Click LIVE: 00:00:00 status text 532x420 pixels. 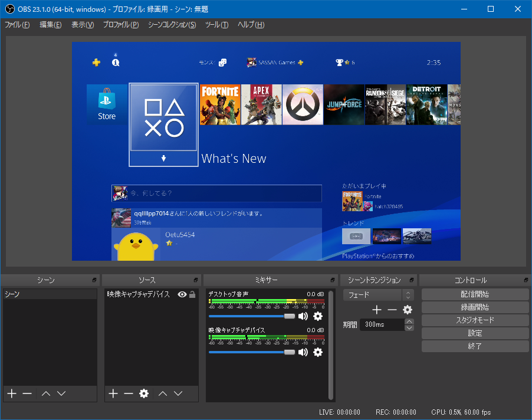(340, 412)
